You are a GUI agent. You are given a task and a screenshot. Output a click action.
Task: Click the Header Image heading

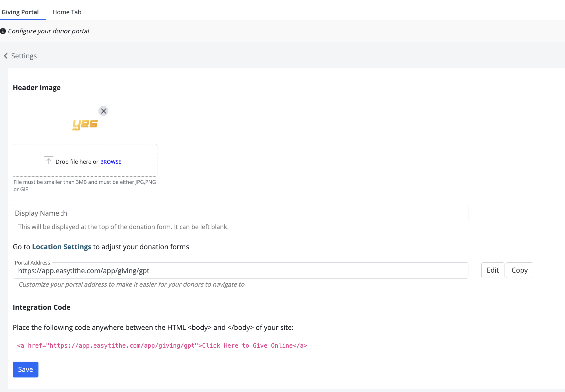37,88
